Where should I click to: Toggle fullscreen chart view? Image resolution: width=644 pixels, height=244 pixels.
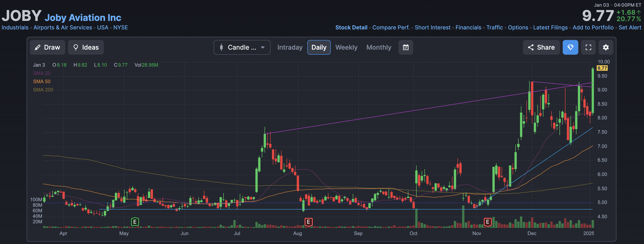click(x=588, y=47)
